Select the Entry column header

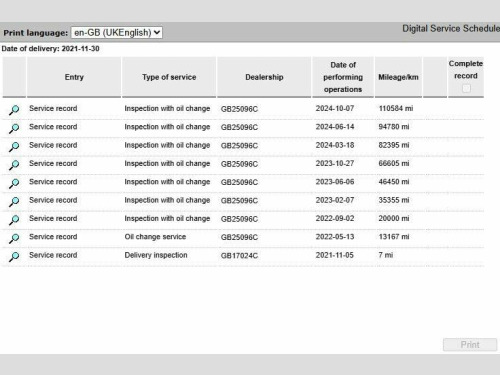pos(74,77)
